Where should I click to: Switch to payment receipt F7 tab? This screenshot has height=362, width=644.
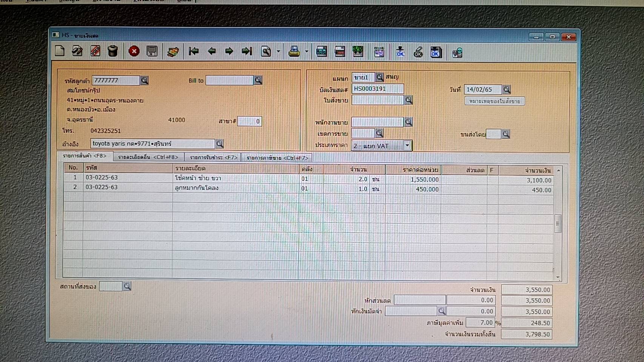pyautogui.click(x=214, y=158)
